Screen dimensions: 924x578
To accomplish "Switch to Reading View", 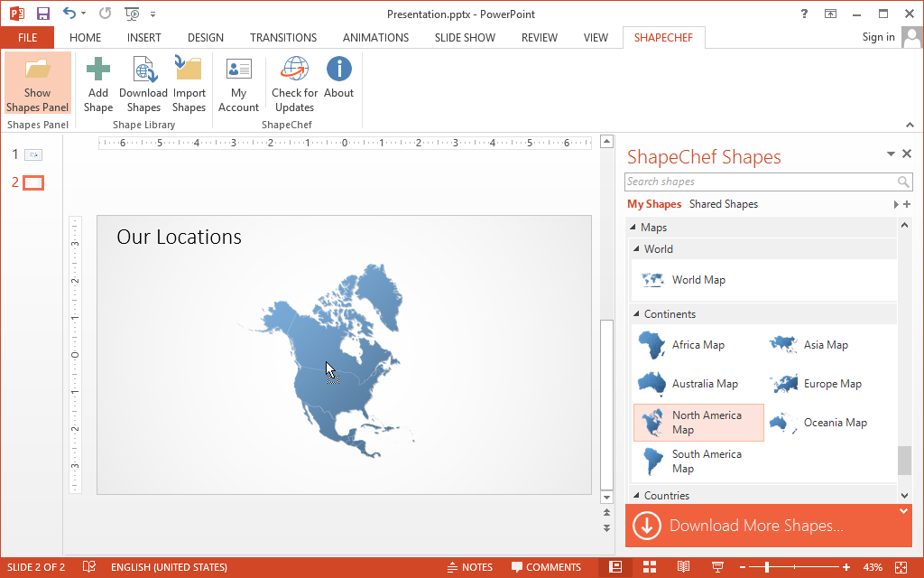I will tap(684, 567).
